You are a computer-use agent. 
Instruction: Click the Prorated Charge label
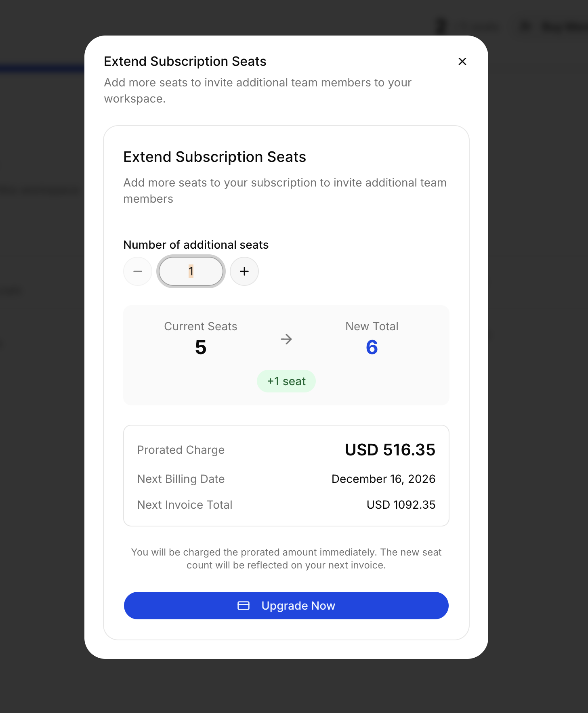(x=181, y=450)
